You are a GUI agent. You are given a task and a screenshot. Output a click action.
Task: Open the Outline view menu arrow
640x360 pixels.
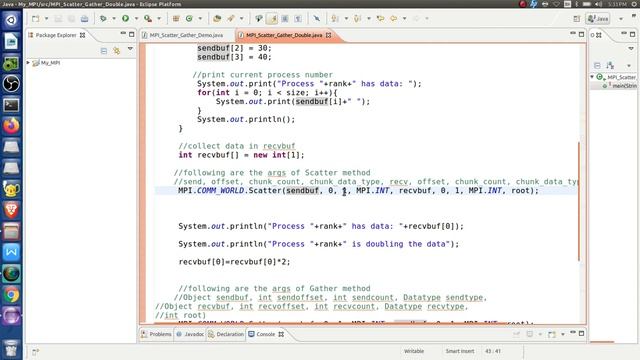click(x=631, y=49)
